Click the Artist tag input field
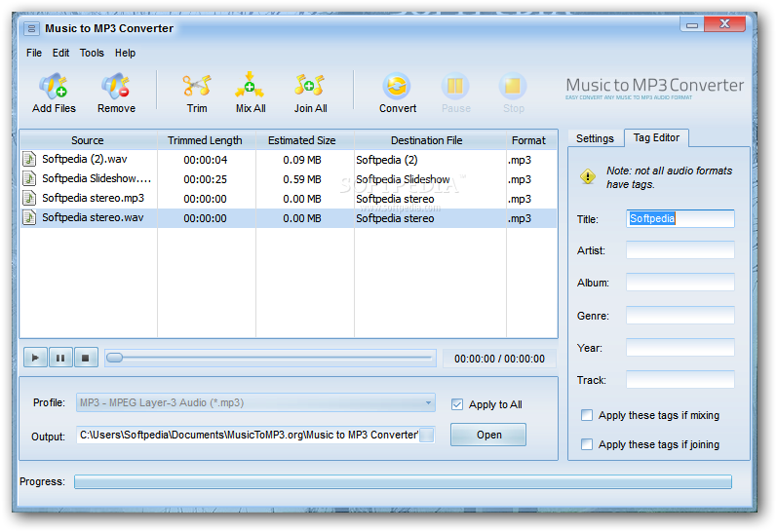This screenshot has height=532, width=777. pyautogui.click(x=680, y=250)
